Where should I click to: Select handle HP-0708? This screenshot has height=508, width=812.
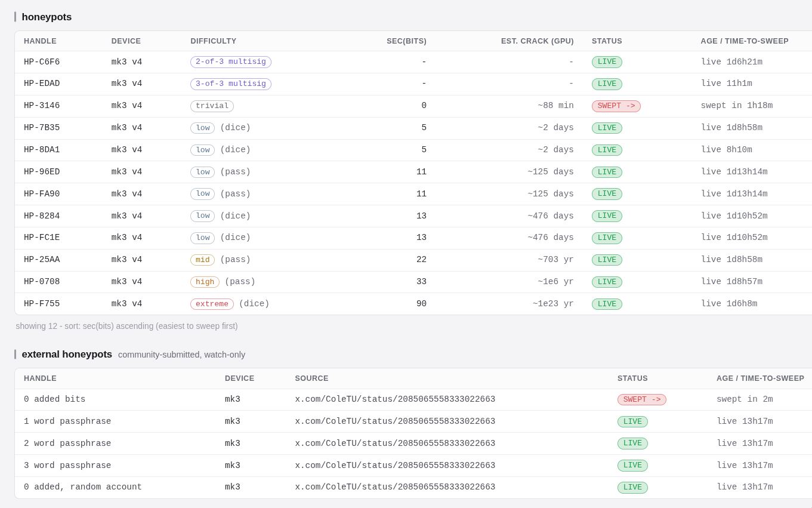click(x=42, y=282)
